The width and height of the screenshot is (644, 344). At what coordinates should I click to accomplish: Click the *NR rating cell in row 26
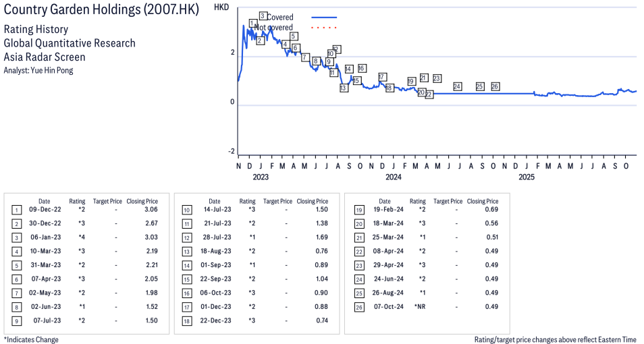pyautogui.click(x=419, y=306)
